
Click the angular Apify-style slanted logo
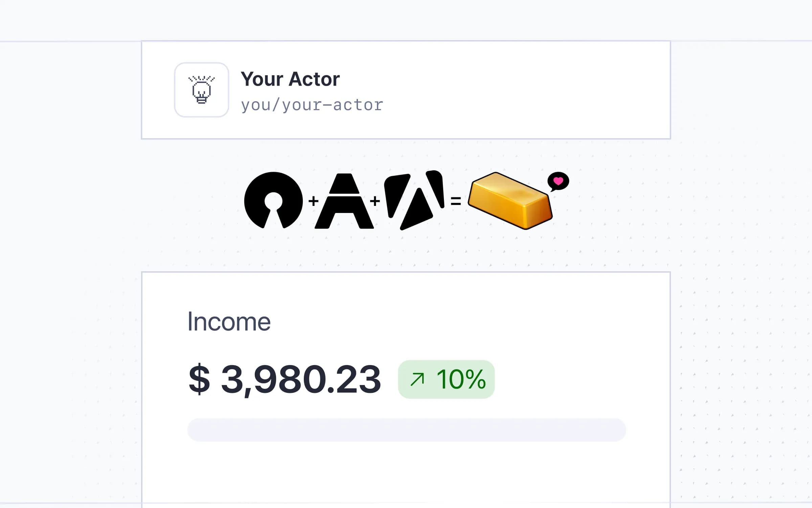click(414, 200)
